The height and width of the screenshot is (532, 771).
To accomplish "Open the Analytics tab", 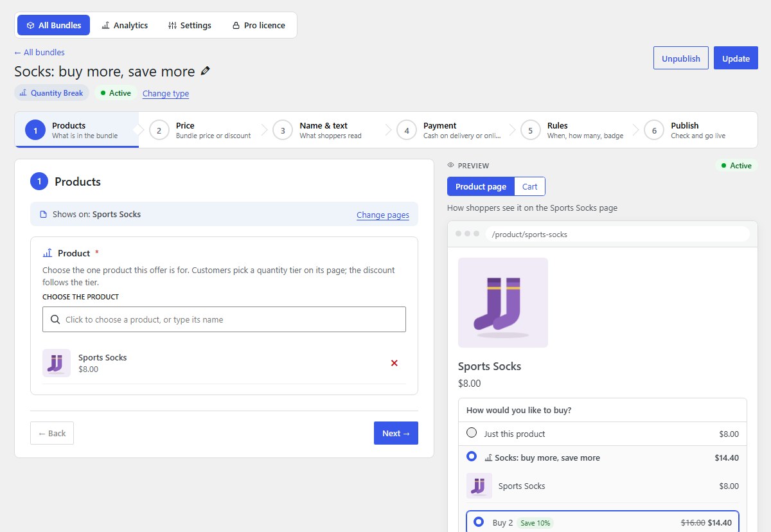I will 125,25.
